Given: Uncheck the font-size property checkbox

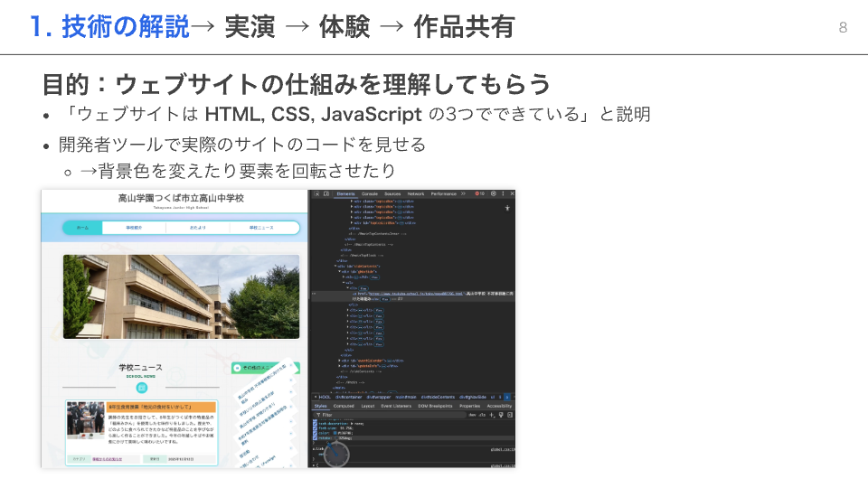Looking at the screenshot, I should [315, 428].
